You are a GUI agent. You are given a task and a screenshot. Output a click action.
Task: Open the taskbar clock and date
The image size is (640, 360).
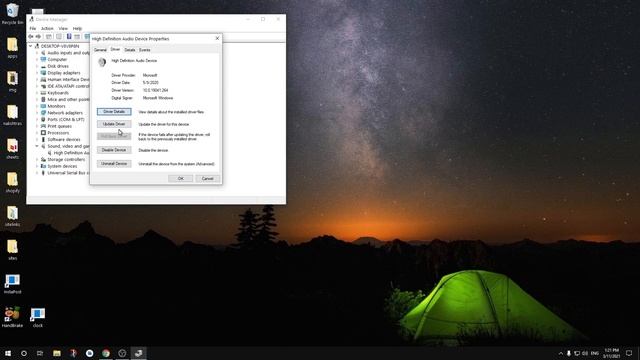(x=611, y=353)
